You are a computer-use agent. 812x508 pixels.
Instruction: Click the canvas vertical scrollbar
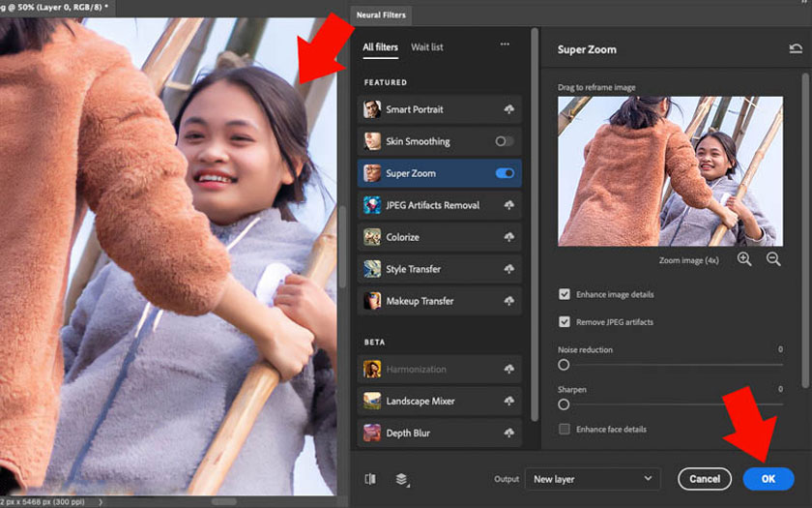[342, 247]
